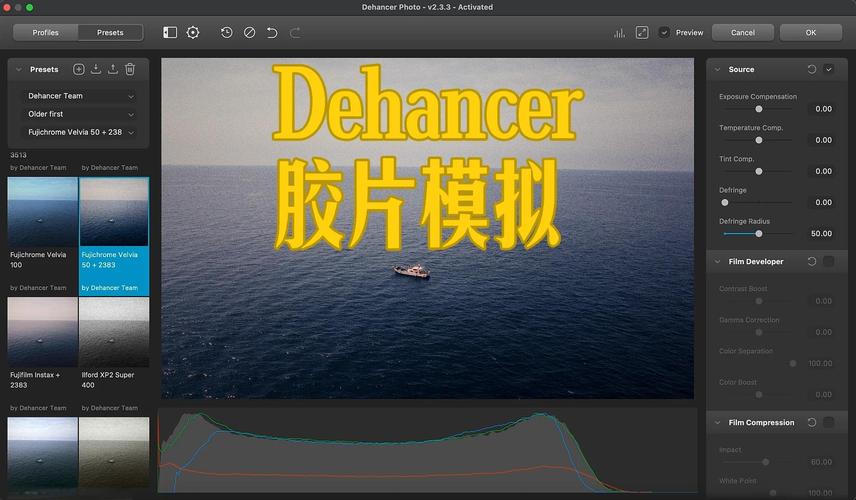
Task: Click the histogram display icon
Action: pos(619,32)
